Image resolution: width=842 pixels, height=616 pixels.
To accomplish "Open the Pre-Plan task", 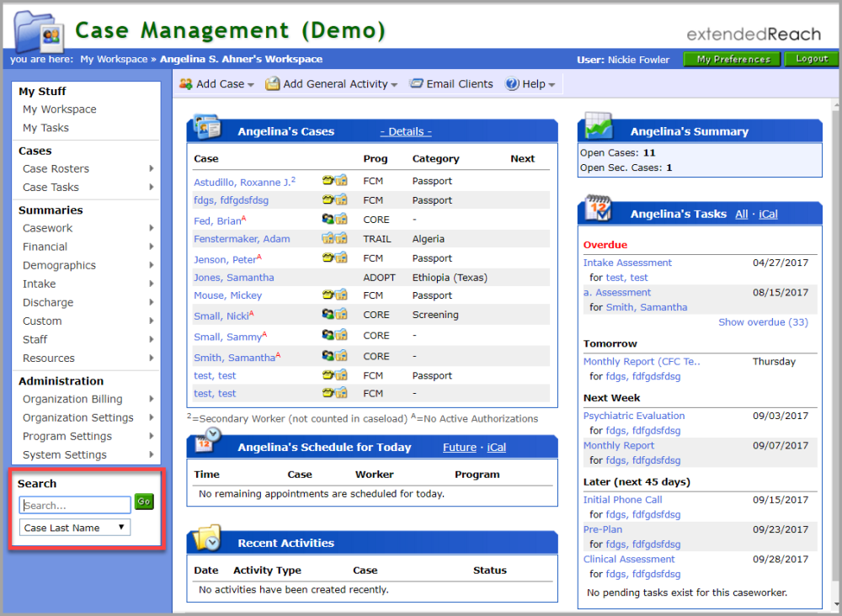I will (x=603, y=529).
